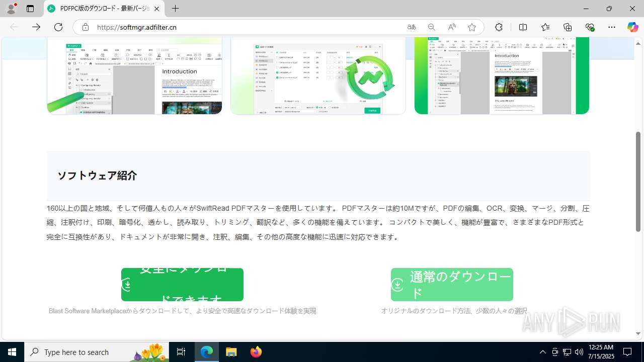Open the middle conversion screenshot

click(318, 75)
